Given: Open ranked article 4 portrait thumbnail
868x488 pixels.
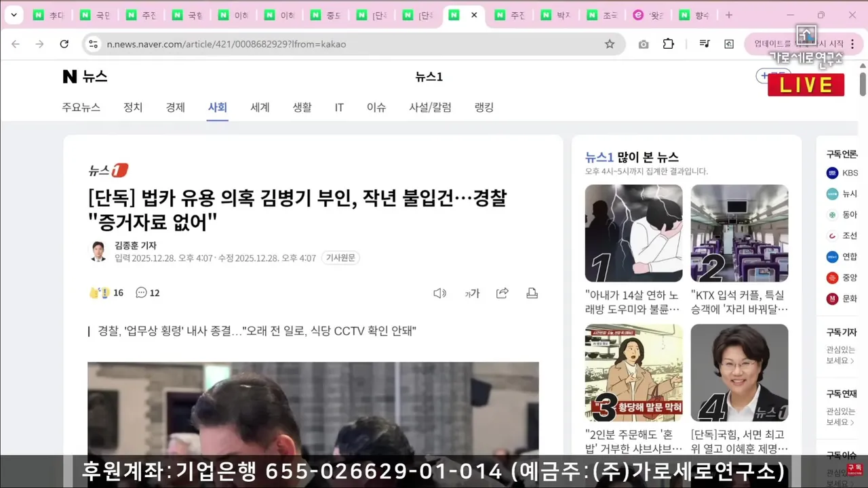Looking at the screenshot, I should tap(740, 373).
